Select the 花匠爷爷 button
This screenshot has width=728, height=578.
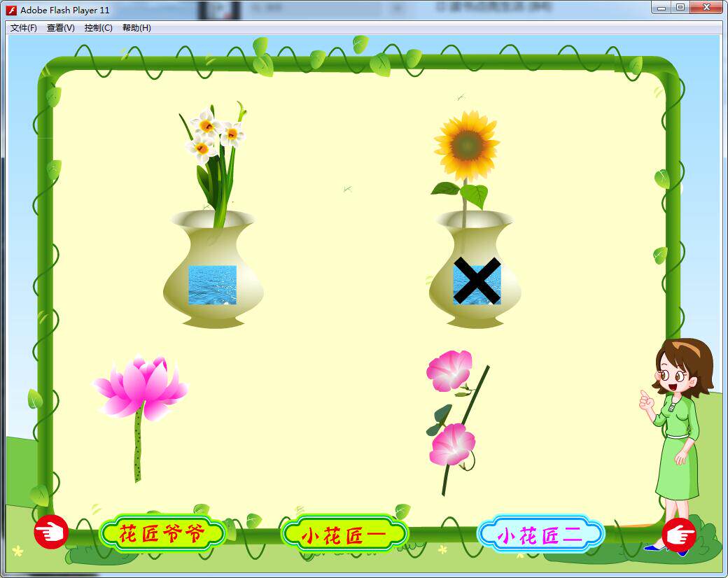coord(162,534)
